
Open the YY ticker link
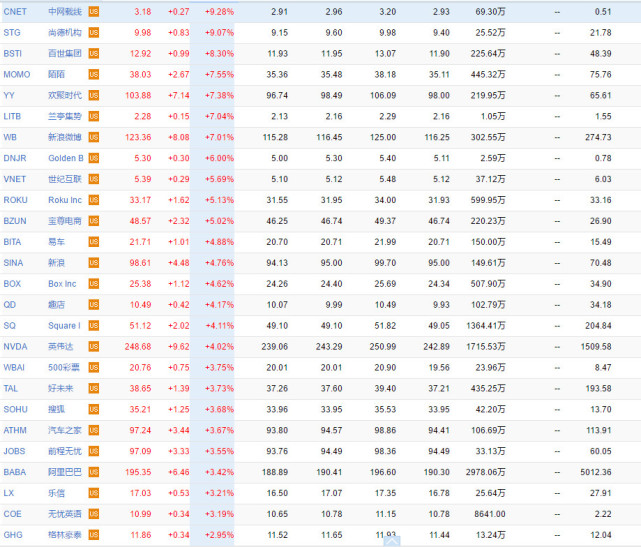click(x=9, y=95)
